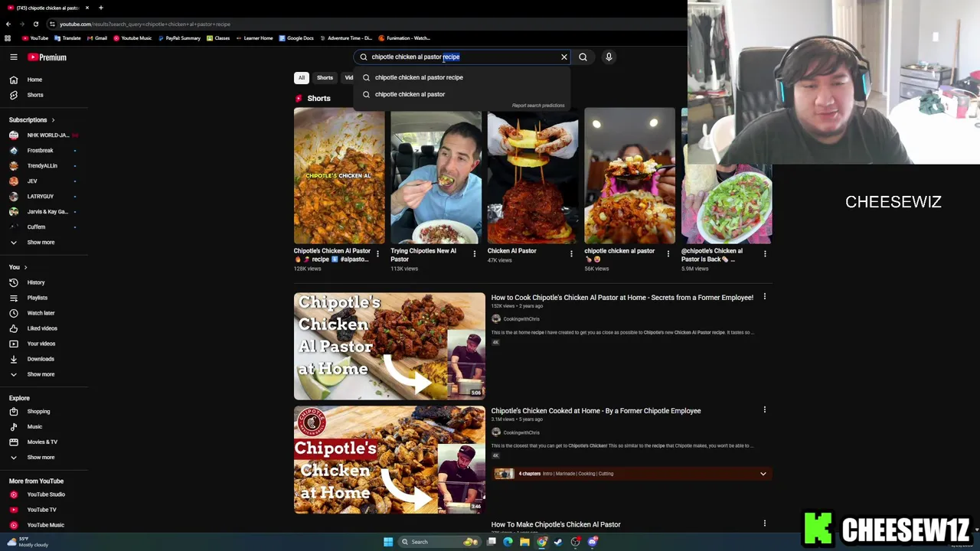
Task: Open YouTube Music in sidebar
Action: click(44, 525)
